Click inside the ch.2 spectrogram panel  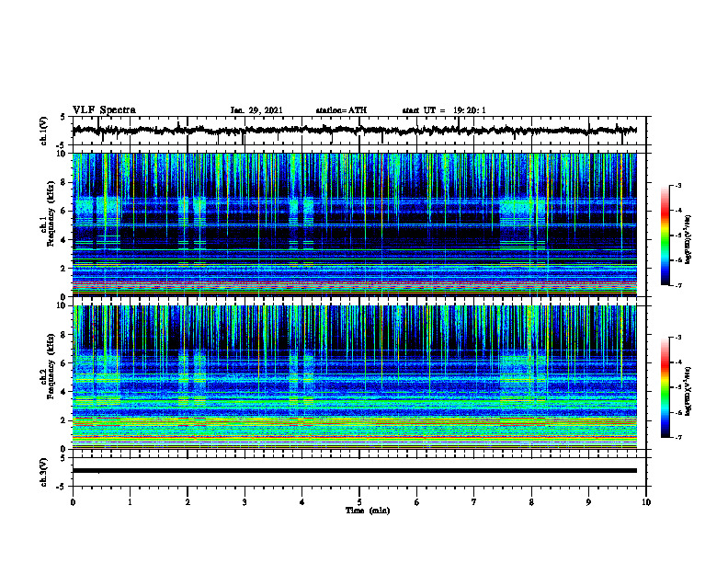coord(354,377)
